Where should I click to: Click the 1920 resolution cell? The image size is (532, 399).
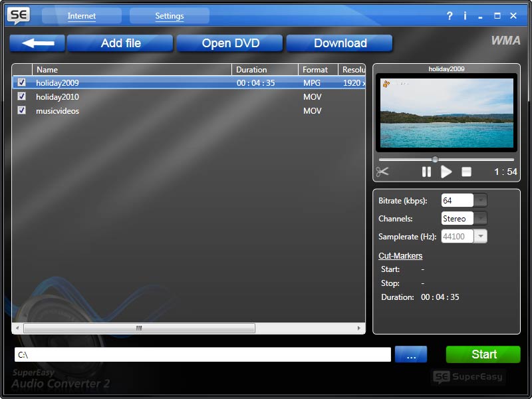pyautogui.click(x=354, y=82)
